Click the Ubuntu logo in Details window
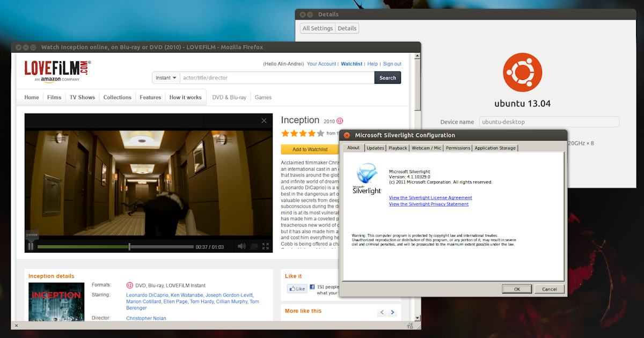Image resolution: width=644 pixels, height=338 pixels. coord(522,71)
